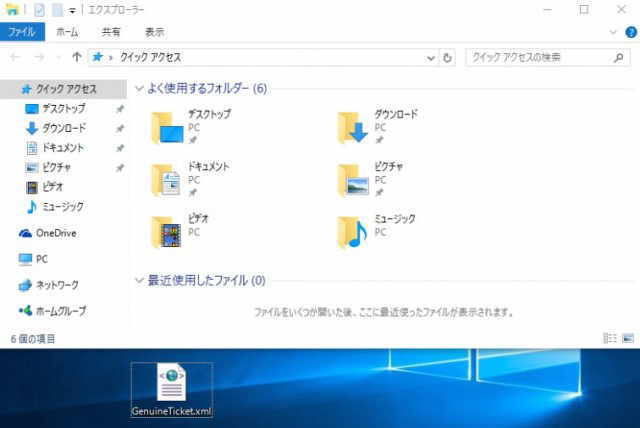Viewport: 640px width, 428px height.
Task: Collapse the よく使用するフォルダー (6) group
Action: [x=140, y=89]
